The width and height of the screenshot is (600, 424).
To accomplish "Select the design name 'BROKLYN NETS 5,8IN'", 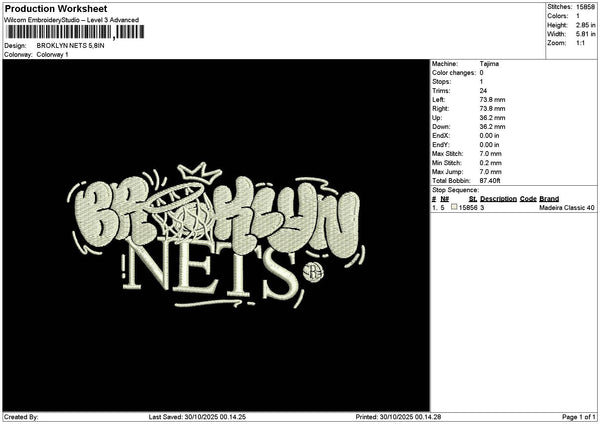I will [x=70, y=46].
